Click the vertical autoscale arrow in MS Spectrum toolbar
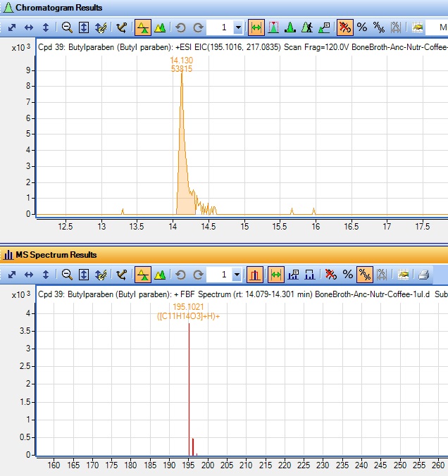The width and height of the screenshot is (448, 476). point(46,274)
